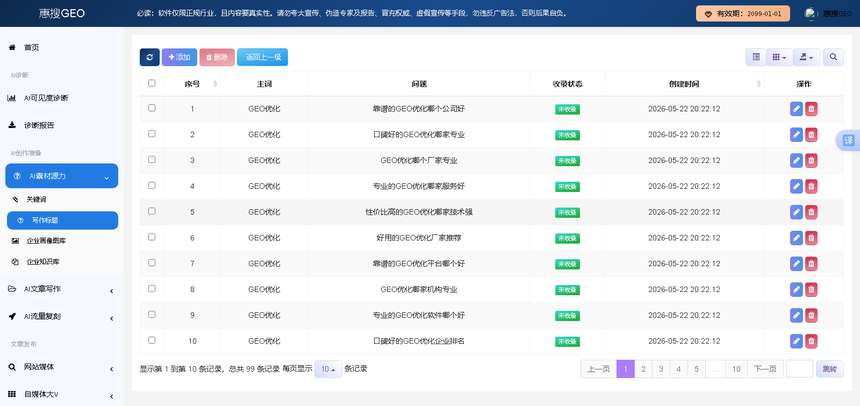
Task: Click the 删除 delete button
Action: pyautogui.click(x=217, y=57)
